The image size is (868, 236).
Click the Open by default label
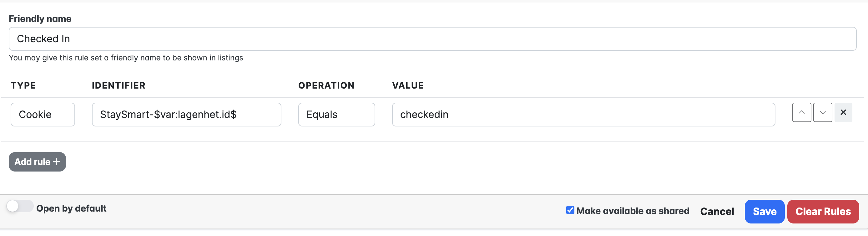[x=71, y=208]
